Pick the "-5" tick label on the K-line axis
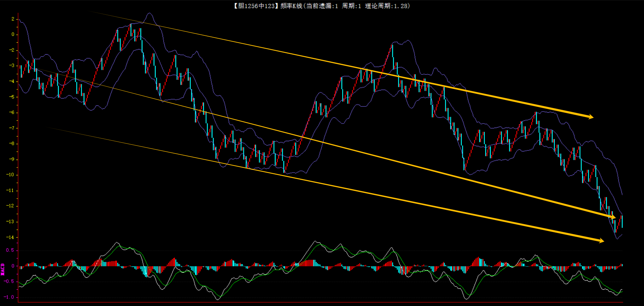This screenshot has height=306, width=644. [x=12, y=97]
